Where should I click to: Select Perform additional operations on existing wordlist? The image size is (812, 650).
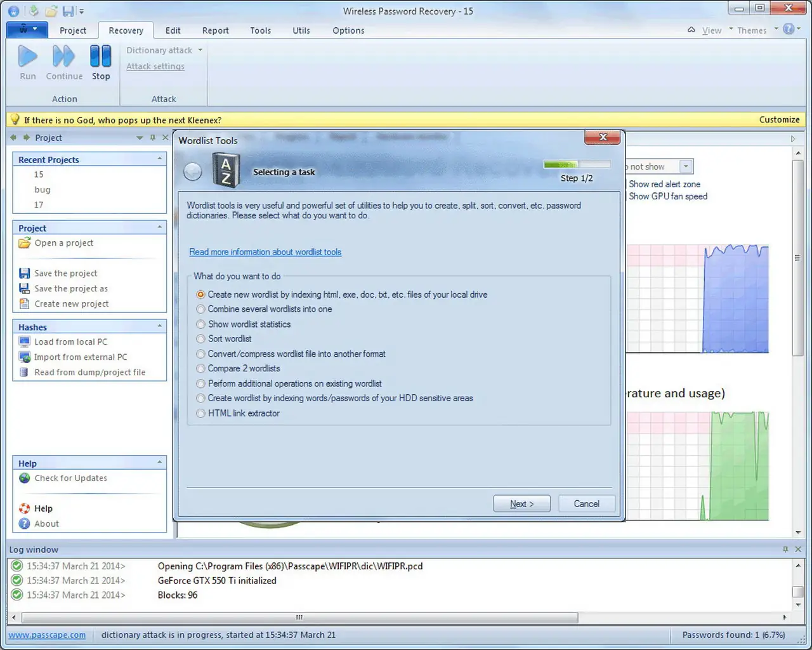(x=200, y=383)
